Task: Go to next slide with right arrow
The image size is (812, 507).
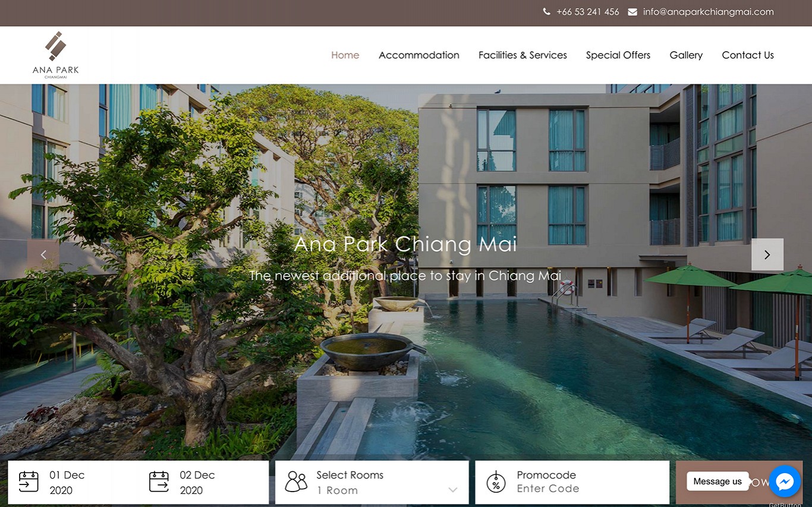Action: coord(767,254)
